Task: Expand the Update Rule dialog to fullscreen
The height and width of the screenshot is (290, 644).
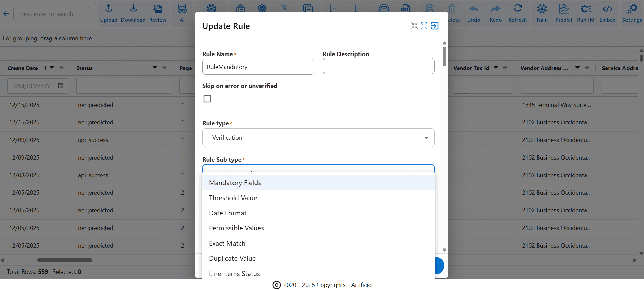Action: [x=424, y=26]
